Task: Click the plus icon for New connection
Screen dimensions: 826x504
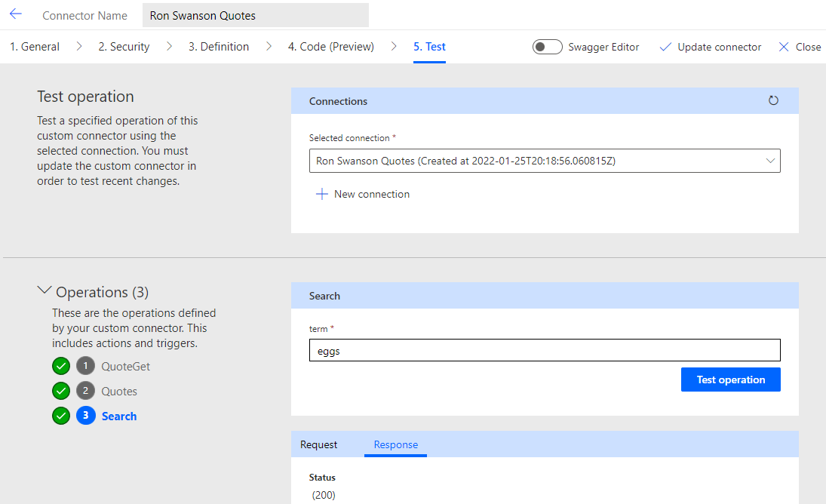Action: pos(321,194)
